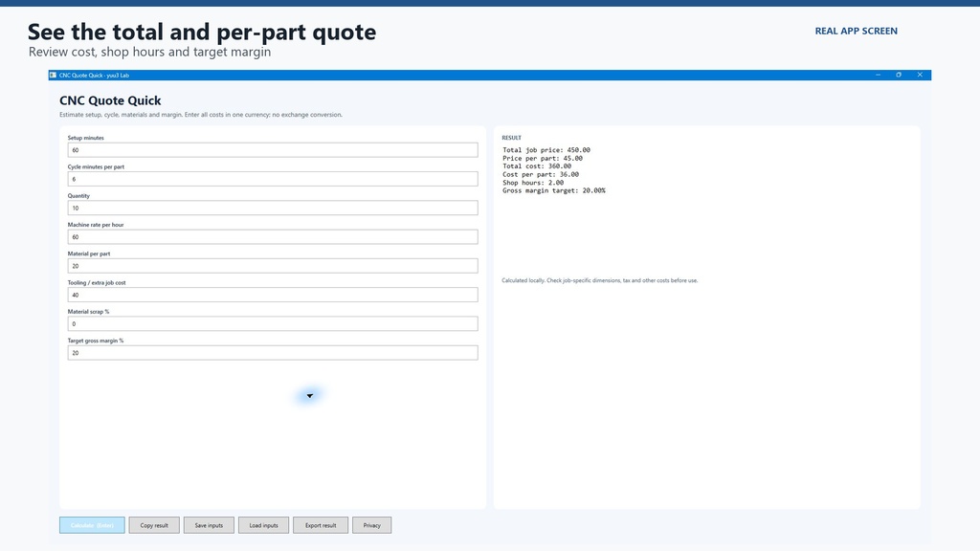
Task: Open the Privacy button
Action: click(x=372, y=525)
